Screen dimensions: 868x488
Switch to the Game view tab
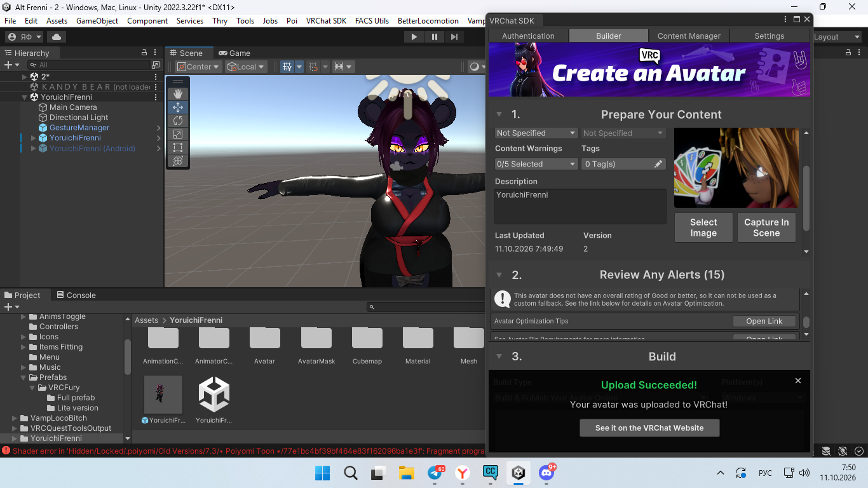pos(234,53)
